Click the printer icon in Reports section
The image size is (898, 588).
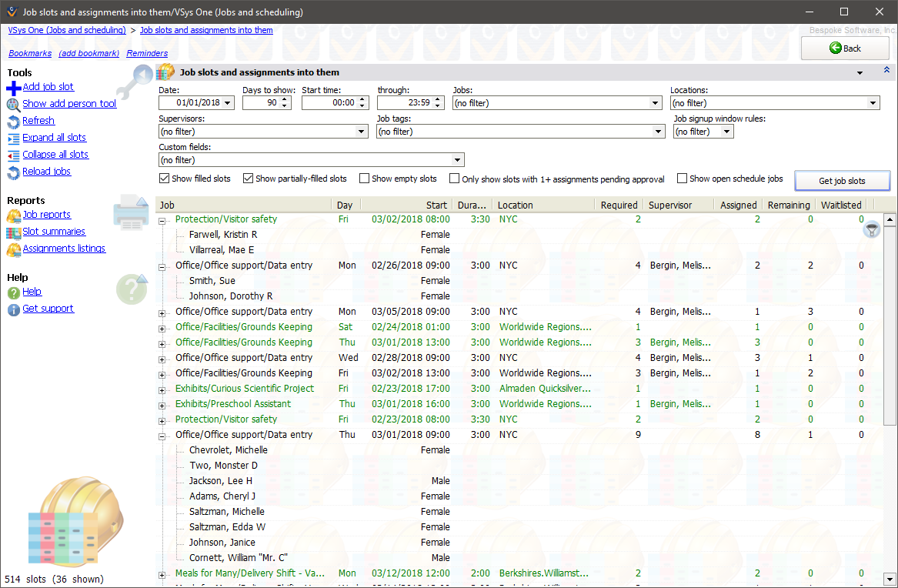[x=133, y=214]
